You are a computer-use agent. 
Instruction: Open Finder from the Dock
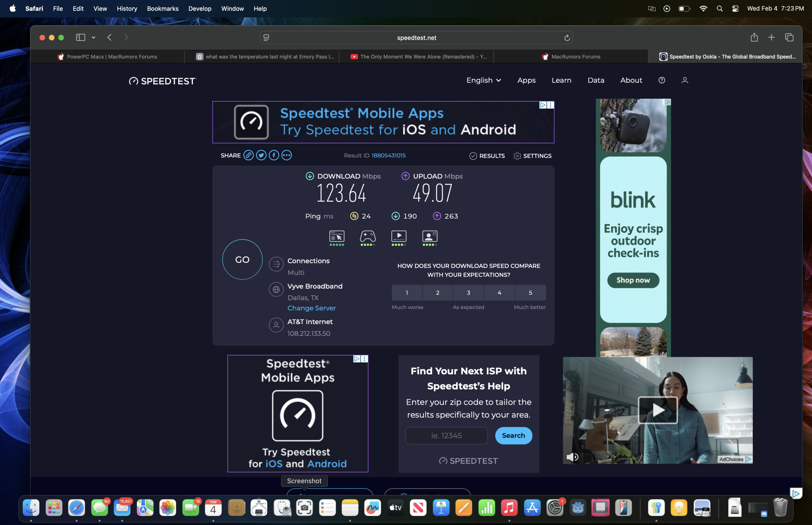click(x=31, y=508)
